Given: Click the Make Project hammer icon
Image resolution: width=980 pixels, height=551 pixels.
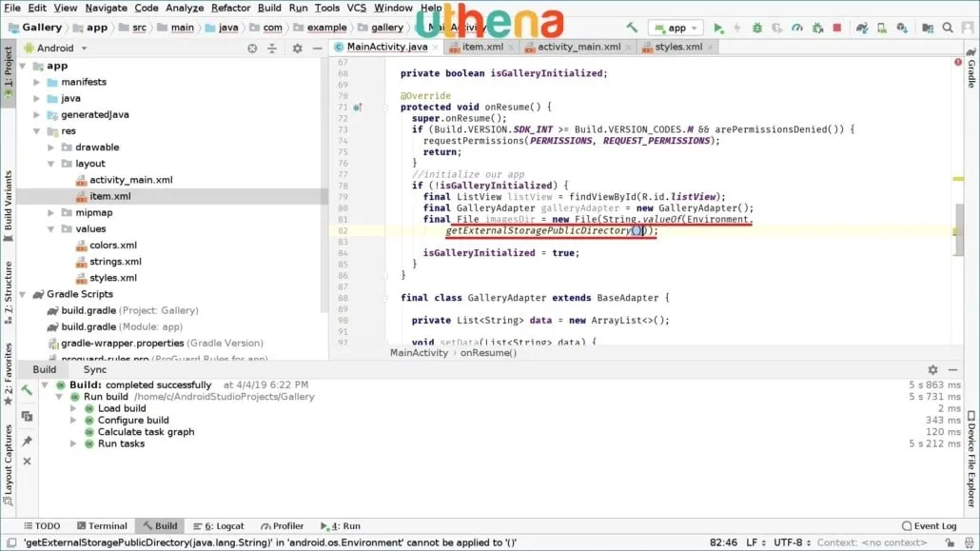Looking at the screenshot, I should (632, 28).
